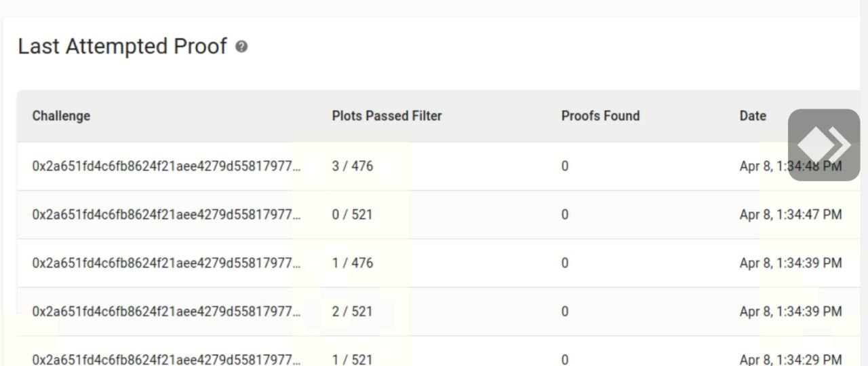Select the Challenge column header

61,115
